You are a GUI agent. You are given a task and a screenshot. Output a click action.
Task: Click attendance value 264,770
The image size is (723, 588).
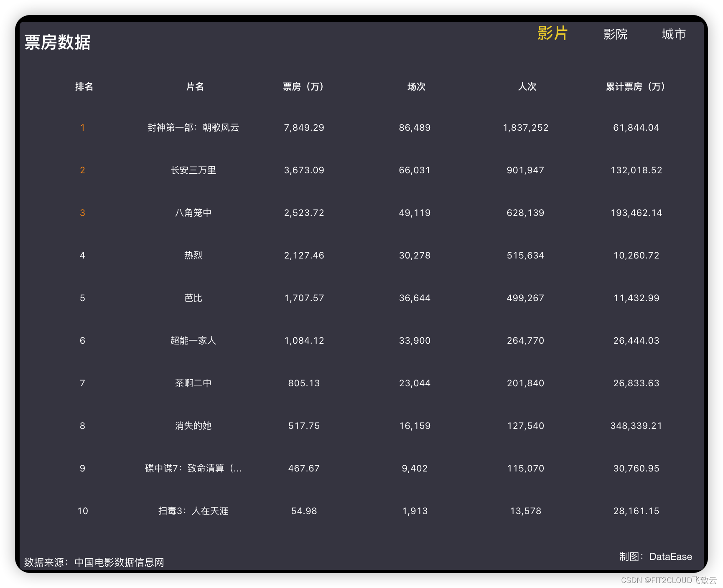pyautogui.click(x=525, y=340)
